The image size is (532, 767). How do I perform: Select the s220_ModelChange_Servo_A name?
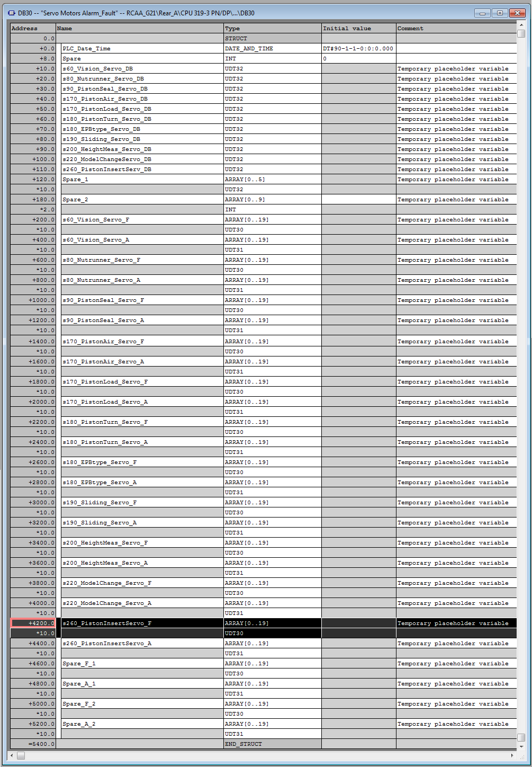(x=142, y=603)
